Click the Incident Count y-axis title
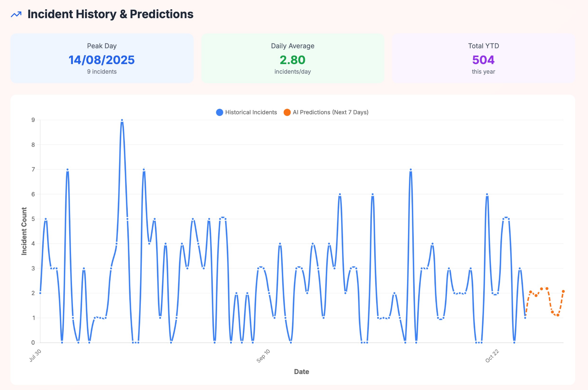588x390 pixels. [24, 231]
